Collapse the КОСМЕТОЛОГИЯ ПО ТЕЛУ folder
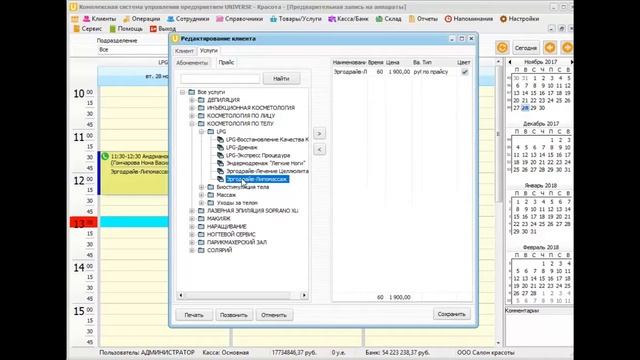 (192, 124)
